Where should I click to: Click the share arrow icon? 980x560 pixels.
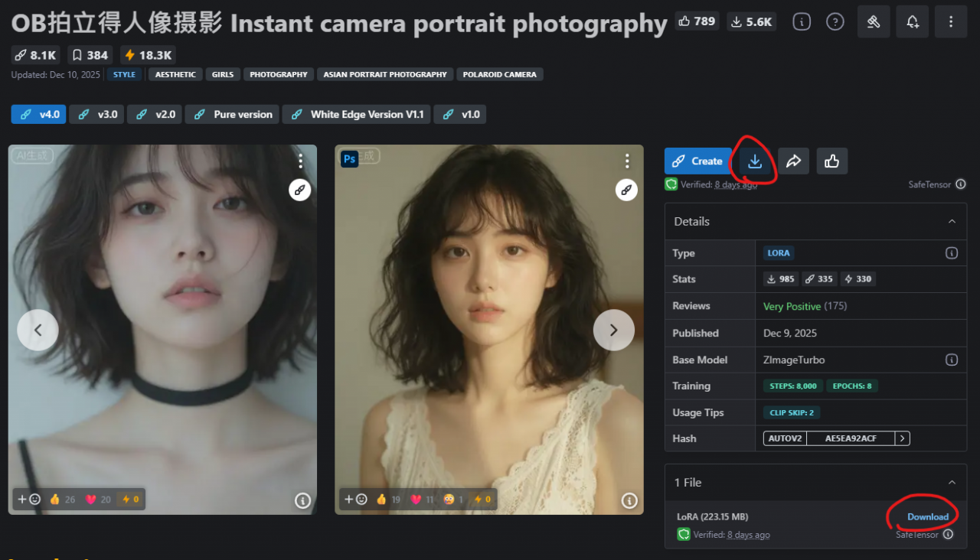793,161
